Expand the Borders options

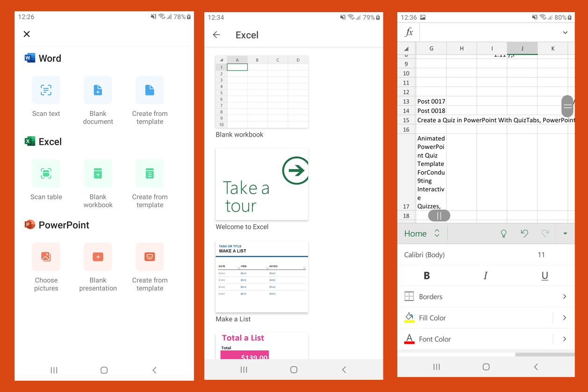point(564,297)
